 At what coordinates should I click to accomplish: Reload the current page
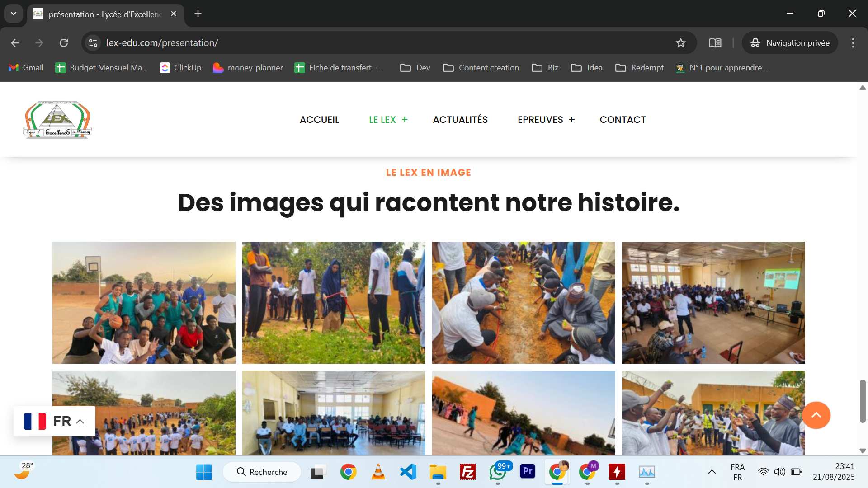point(64,43)
